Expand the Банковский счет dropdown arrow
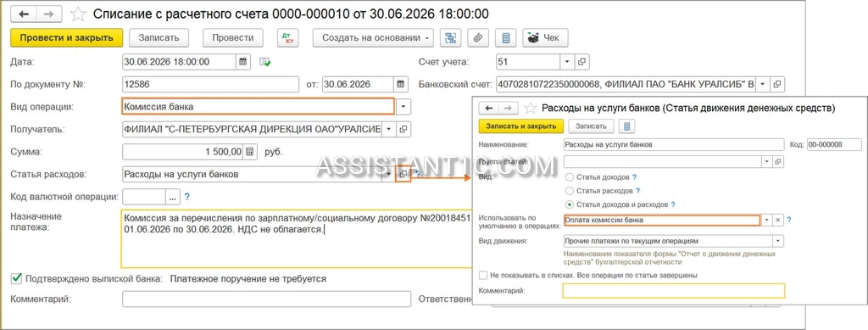Image resolution: width=868 pixels, height=330 pixels. (763, 84)
